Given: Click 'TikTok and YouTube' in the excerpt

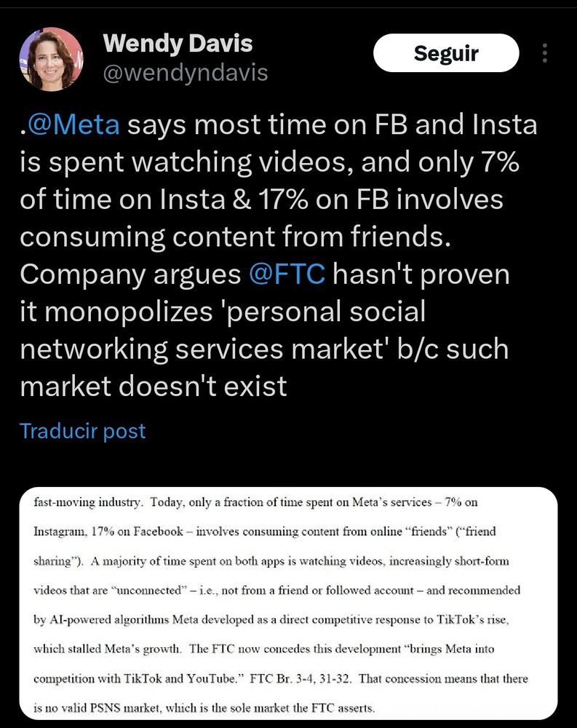Looking at the screenshot, I should tap(181, 678).
